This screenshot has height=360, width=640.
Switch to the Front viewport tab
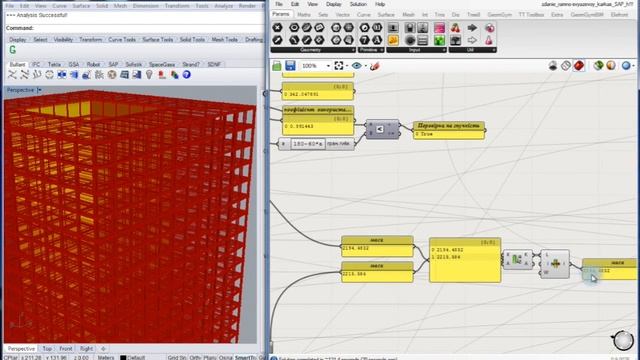[x=65, y=349]
